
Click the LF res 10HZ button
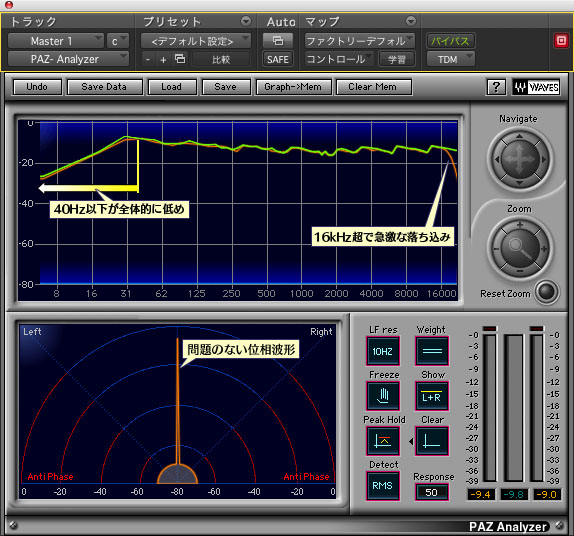pos(383,351)
